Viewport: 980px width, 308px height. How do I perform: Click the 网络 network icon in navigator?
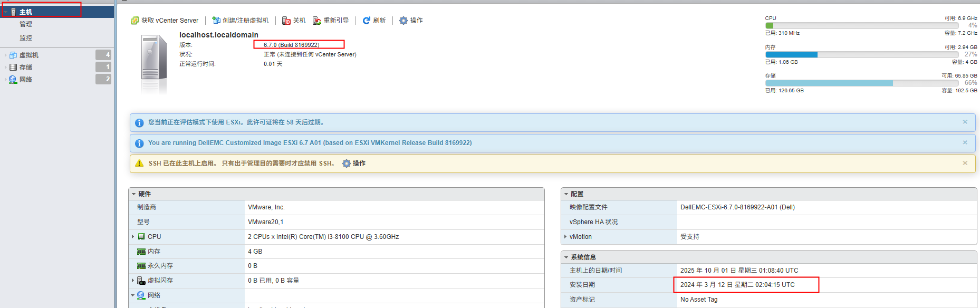[x=13, y=79]
